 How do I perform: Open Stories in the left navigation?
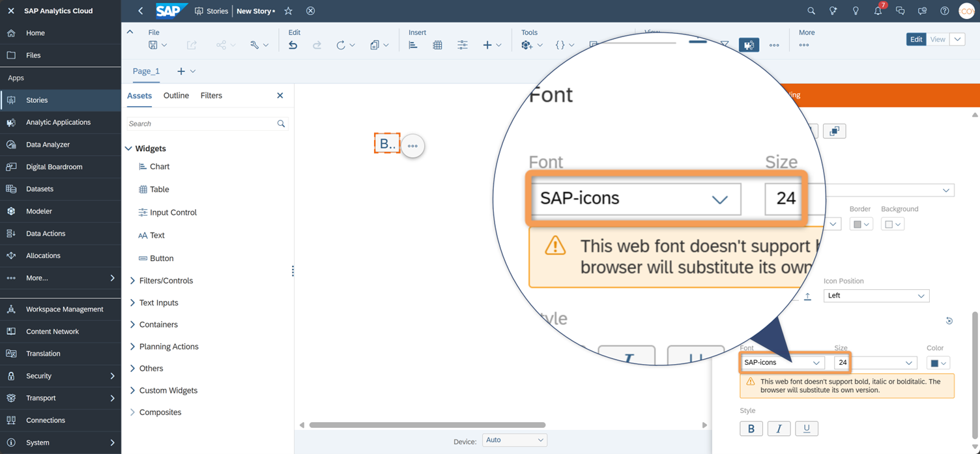tap(61, 100)
